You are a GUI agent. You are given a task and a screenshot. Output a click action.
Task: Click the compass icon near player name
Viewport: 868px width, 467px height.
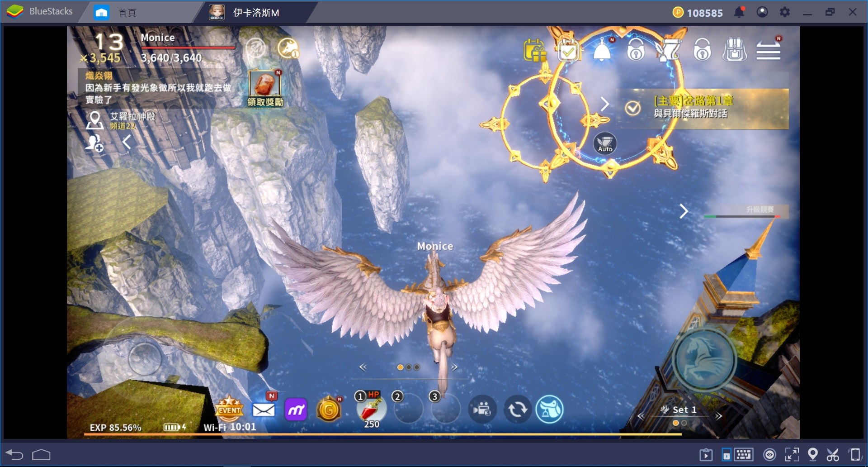255,48
